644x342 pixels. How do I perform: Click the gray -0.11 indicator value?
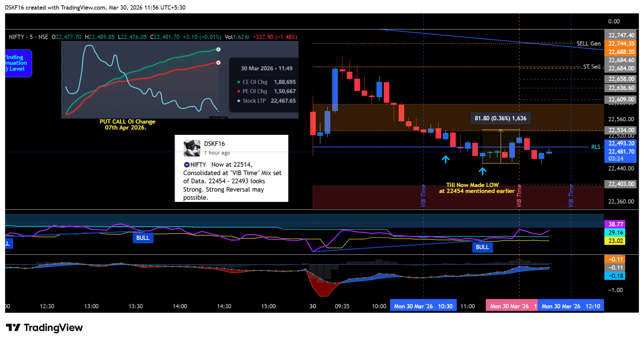[615, 268]
